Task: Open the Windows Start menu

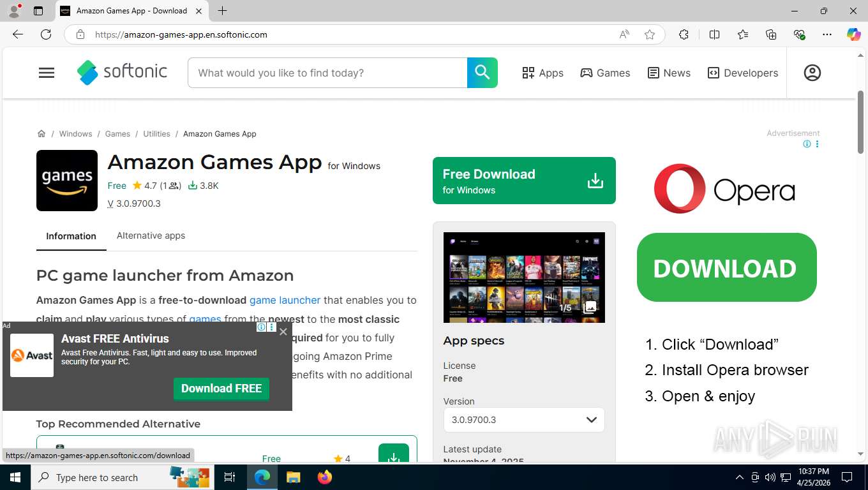Action: pyautogui.click(x=15, y=477)
